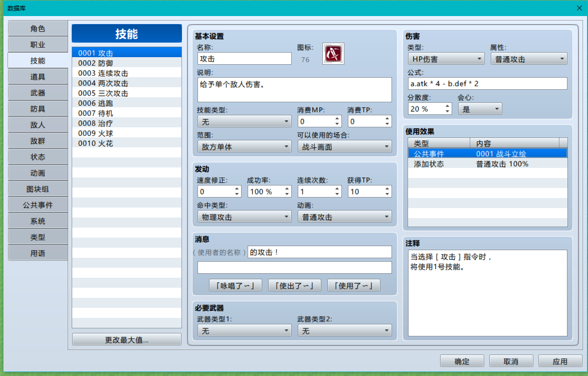
Task: Switch to the 道具 tab
Action: pyautogui.click(x=38, y=77)
